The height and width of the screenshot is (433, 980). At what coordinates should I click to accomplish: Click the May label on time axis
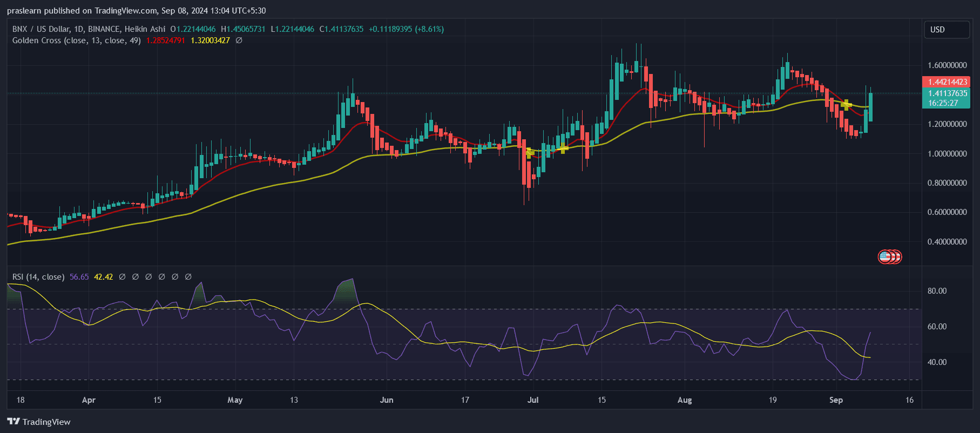235,400
